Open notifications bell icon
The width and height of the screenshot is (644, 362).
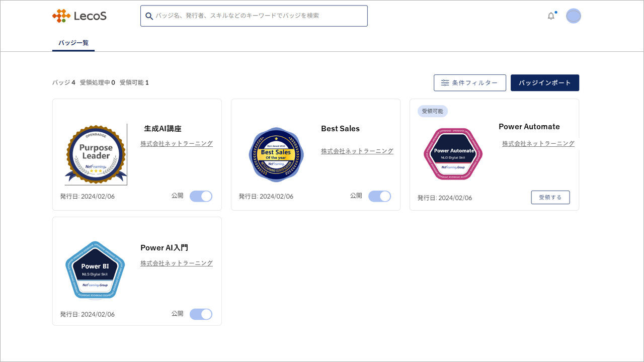pos(551,16)
